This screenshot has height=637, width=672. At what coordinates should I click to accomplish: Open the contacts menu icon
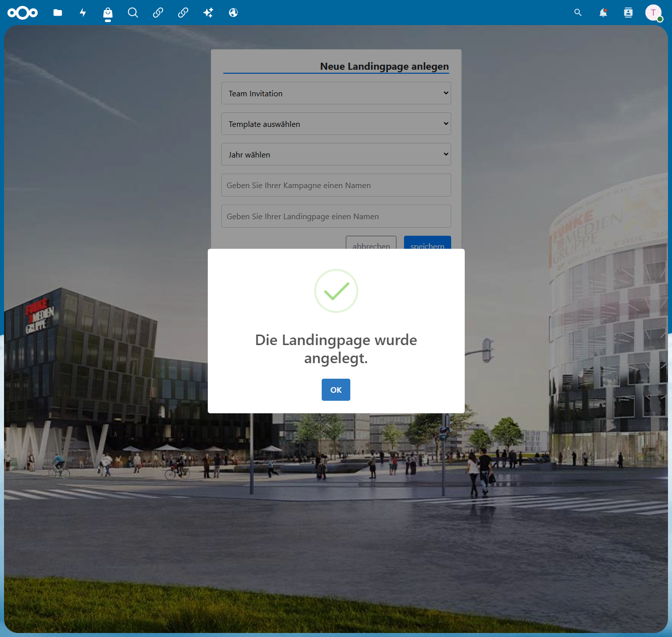(x=628, y=13)
